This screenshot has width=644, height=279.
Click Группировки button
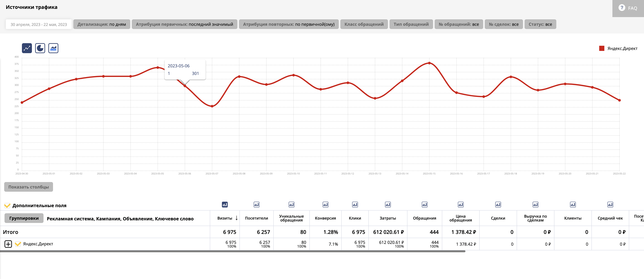[24, 218]
